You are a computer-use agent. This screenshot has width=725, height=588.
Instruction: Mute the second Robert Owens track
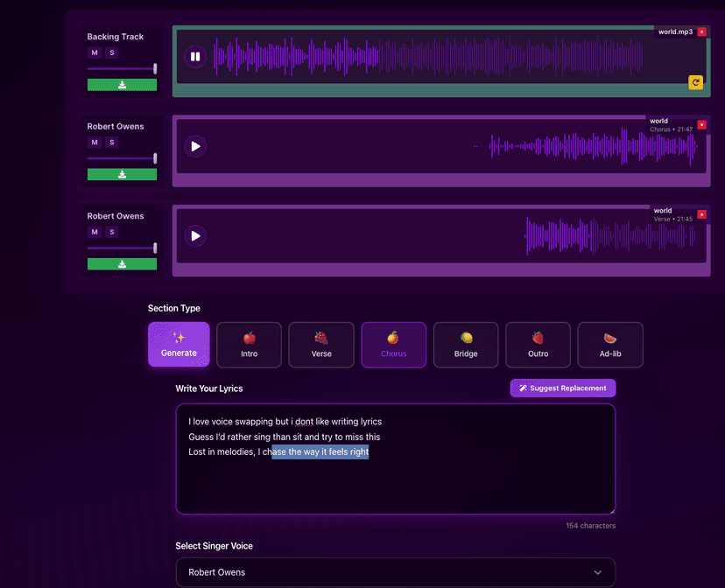point(94,232)
